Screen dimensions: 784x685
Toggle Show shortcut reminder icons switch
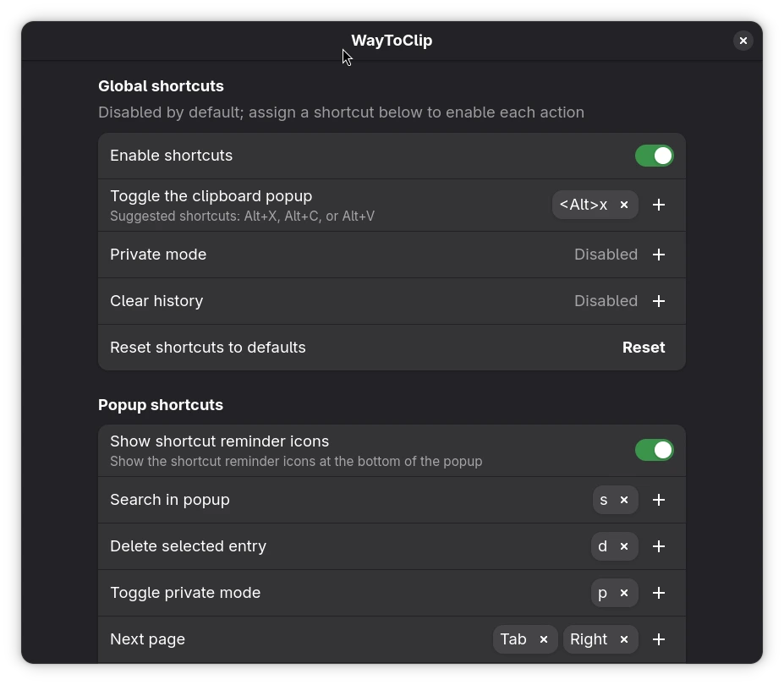[x=654, y=450]
